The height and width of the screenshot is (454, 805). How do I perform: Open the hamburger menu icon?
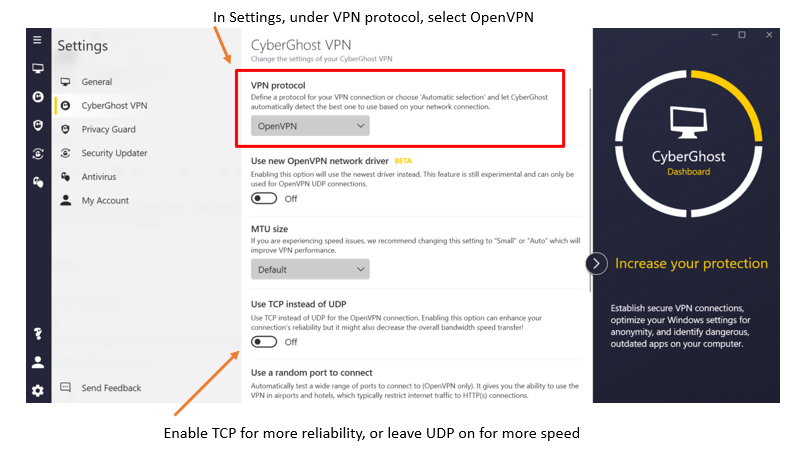tap(37, 40)
